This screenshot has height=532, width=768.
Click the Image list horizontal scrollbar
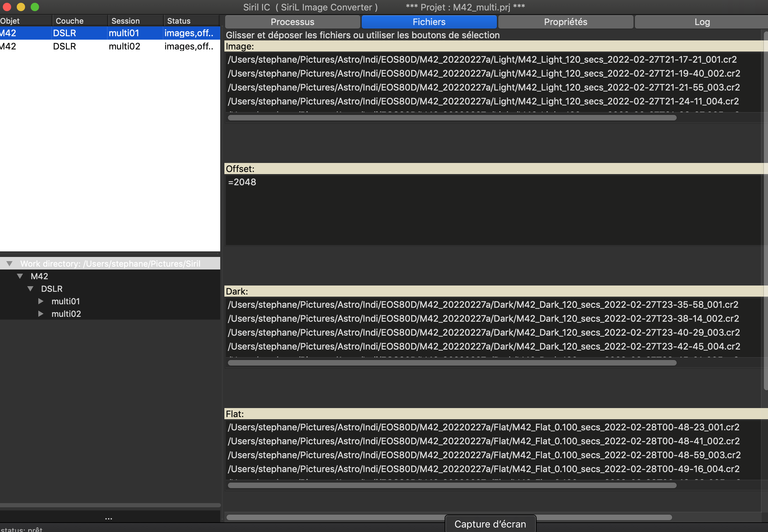[x=452, y=118]
